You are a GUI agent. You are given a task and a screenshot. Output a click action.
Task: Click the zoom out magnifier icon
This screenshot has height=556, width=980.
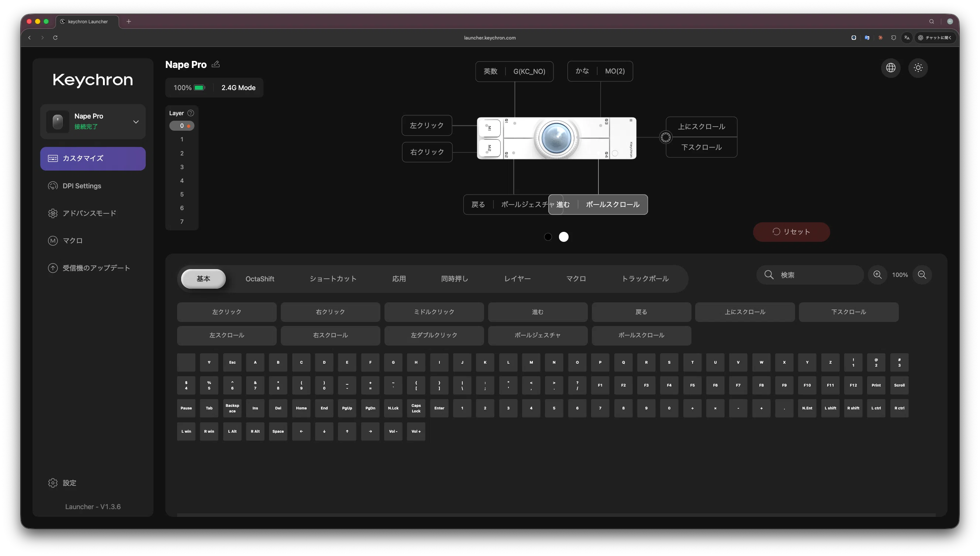click(x=922, y=275)
